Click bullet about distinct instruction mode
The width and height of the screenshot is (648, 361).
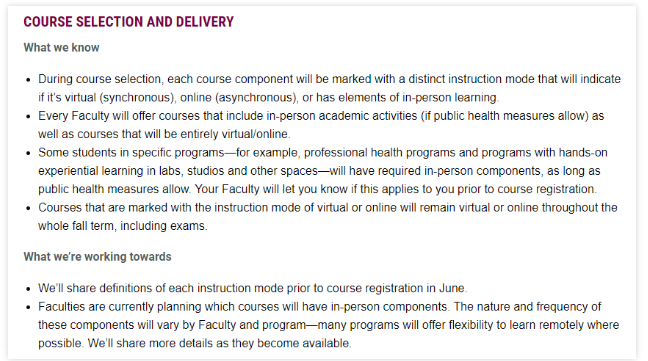point(329,88)
